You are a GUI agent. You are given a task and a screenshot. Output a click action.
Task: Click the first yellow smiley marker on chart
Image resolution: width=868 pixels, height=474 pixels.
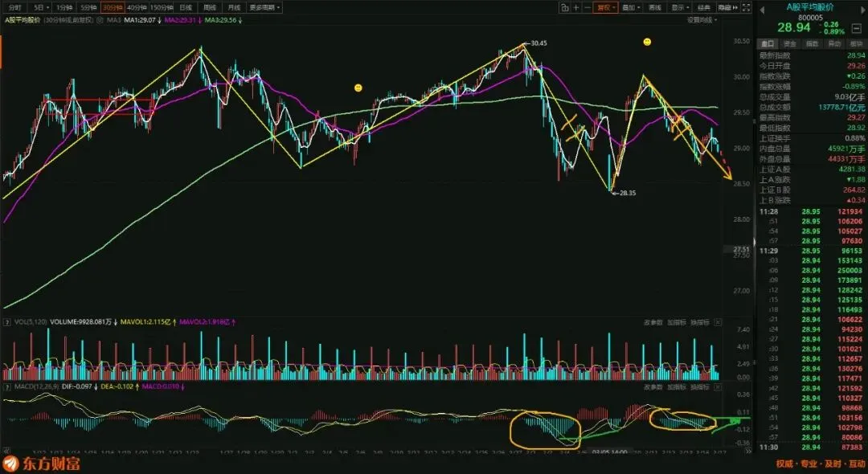[x=358, y=88]
